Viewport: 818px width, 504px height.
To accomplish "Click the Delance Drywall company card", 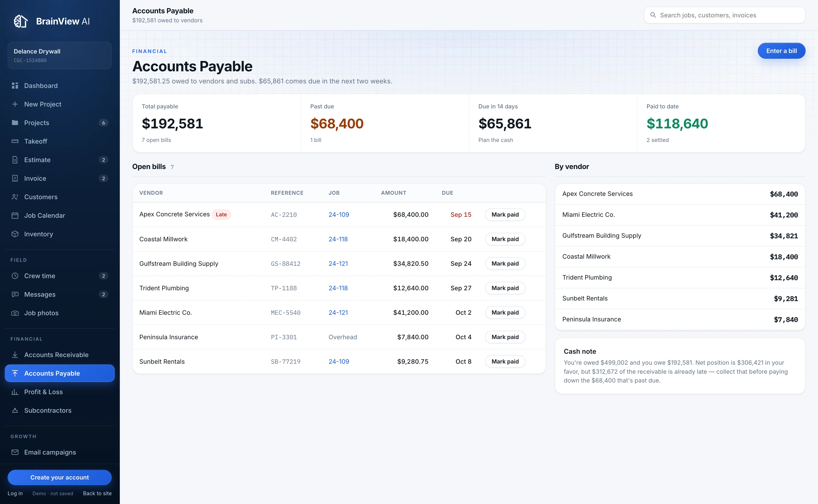I will [x=60, y=55].
